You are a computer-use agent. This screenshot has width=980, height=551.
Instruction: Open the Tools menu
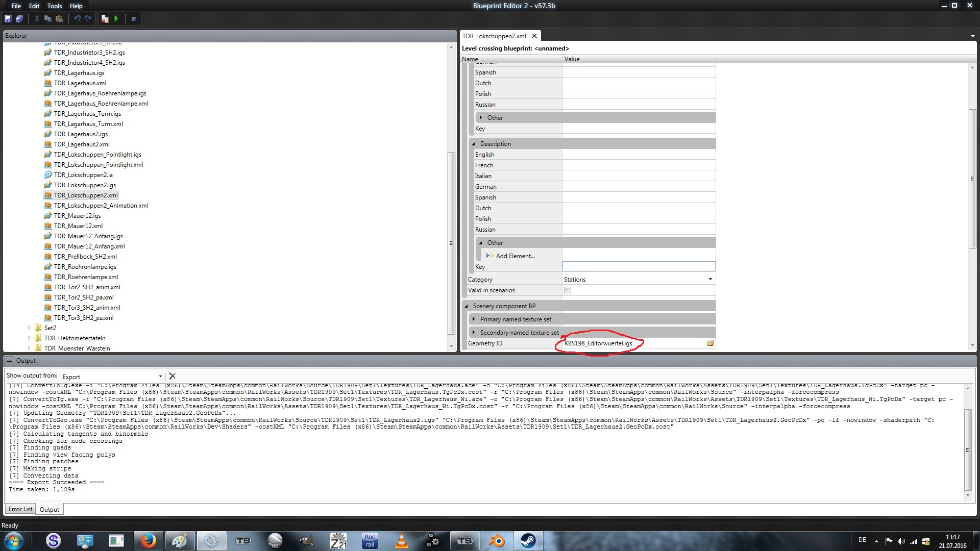pos(54,6)
